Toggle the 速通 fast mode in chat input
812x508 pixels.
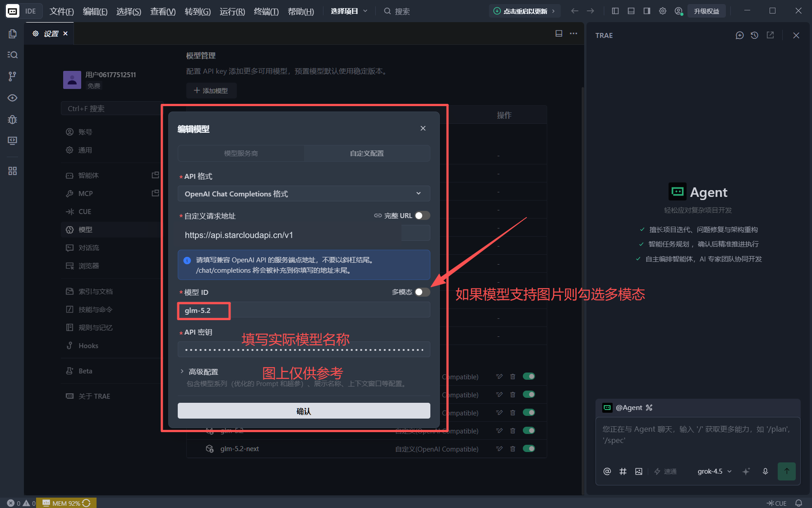click(x=665, y=471)
